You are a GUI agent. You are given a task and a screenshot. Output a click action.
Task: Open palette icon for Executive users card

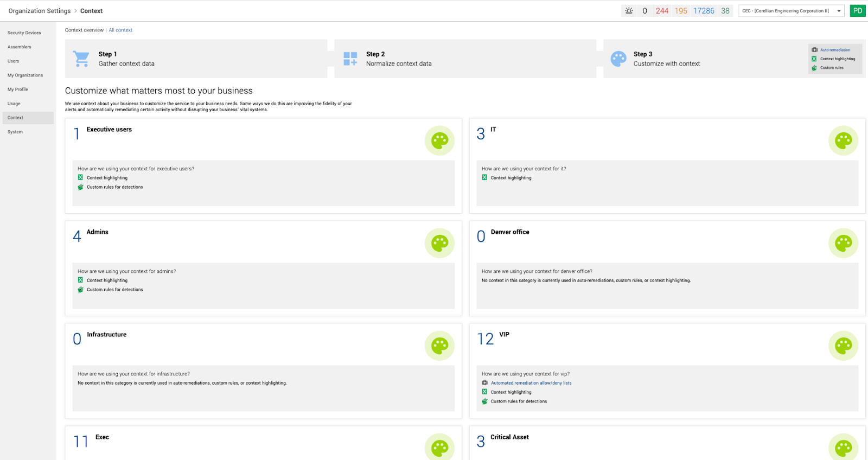coord(439,140)
